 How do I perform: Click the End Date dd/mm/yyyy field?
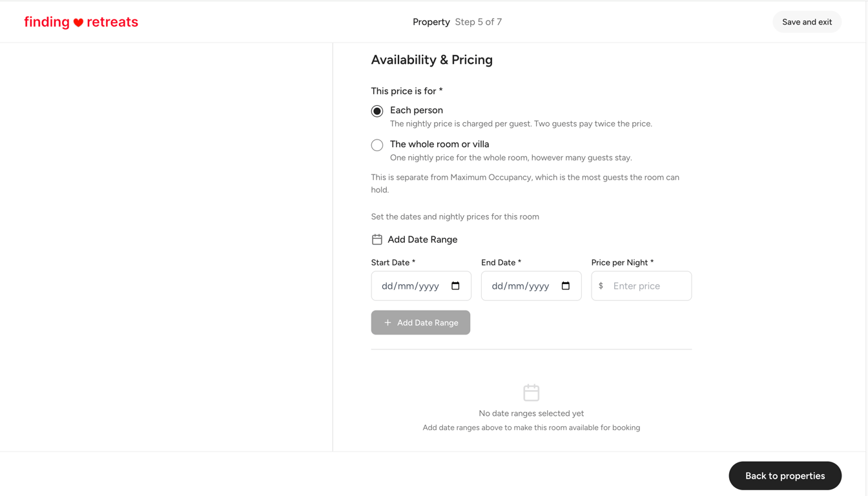(x=532, y=285)
